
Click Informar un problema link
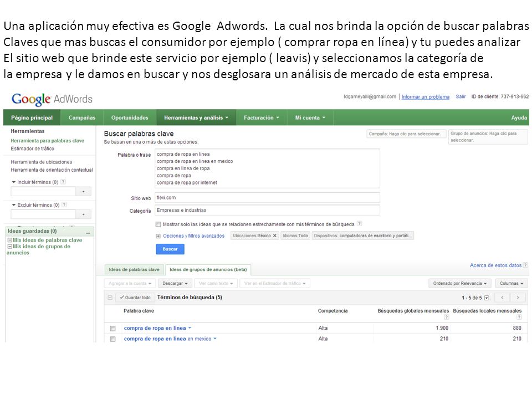tap(426, 96)
